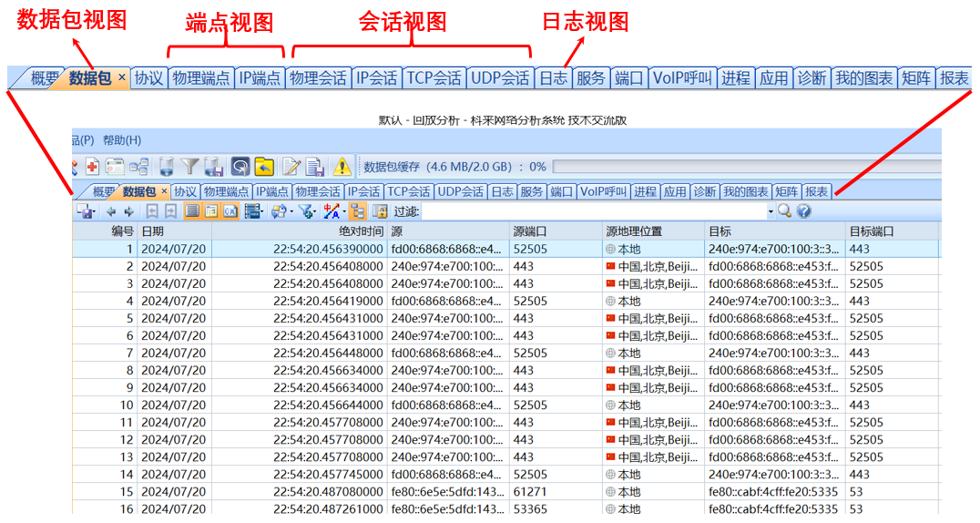Toggle the orange tree hierarchy view button
This screenshot has width=980, height=523.
tap(358, 211)
